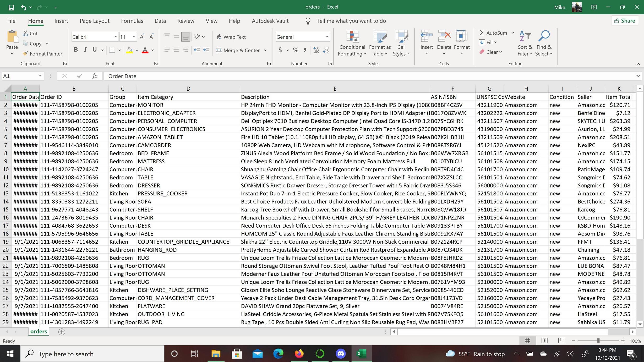Switch to the Formulas tab
The width and height of the screenshot is (644, 362).
[x=132, y=21]
